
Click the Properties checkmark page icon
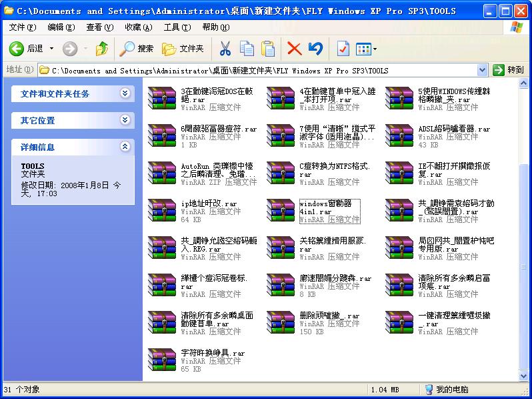343,49
